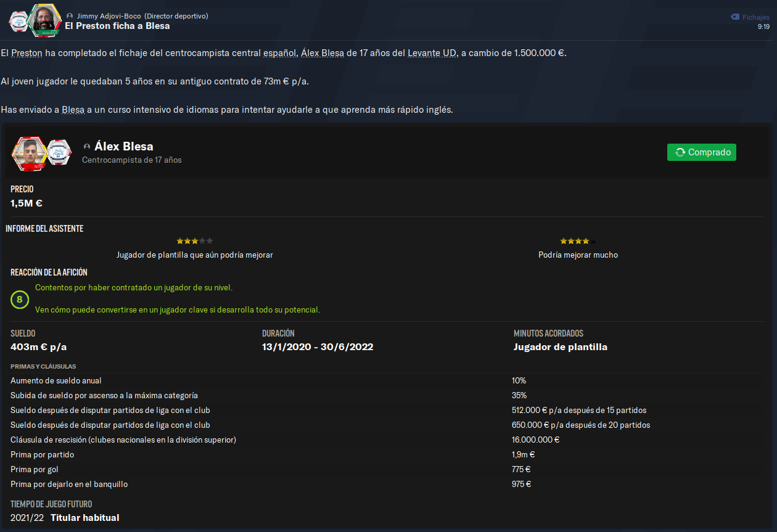Screen dimensions: 777x532
Task: Click the three-star current ability rating
Action: pyautogui.click(x=195, y=241)
